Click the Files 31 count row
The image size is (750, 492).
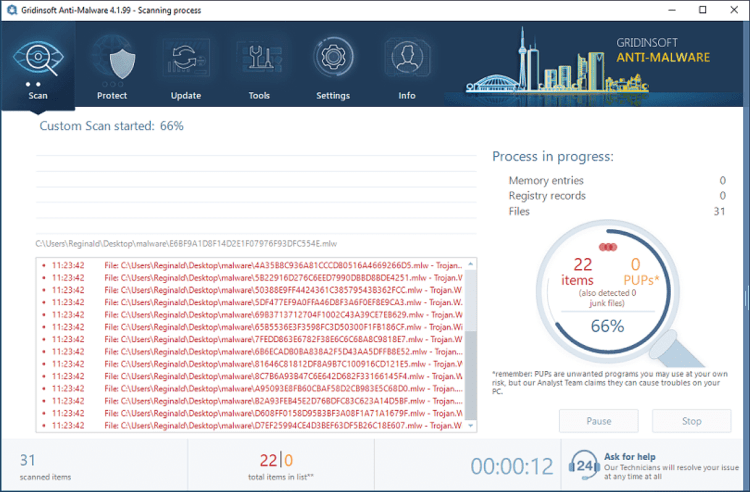[x=617, y=211]
